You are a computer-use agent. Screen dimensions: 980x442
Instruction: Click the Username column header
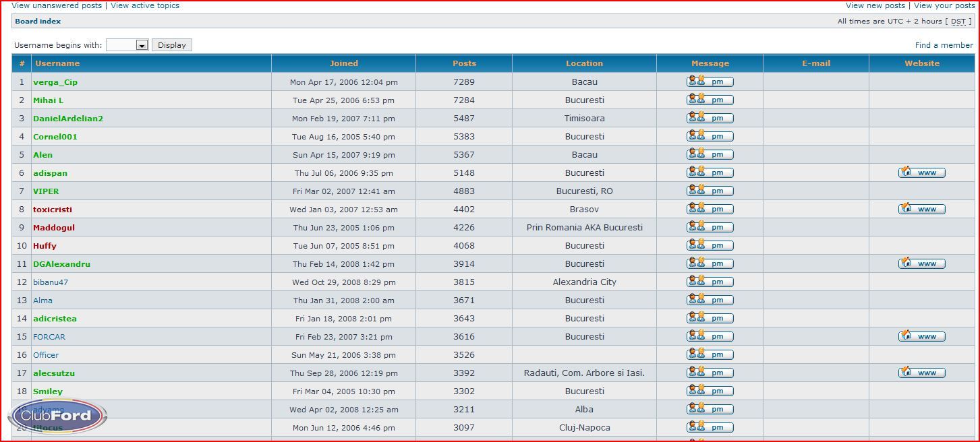pyautogui.click(x=57, y=63)
